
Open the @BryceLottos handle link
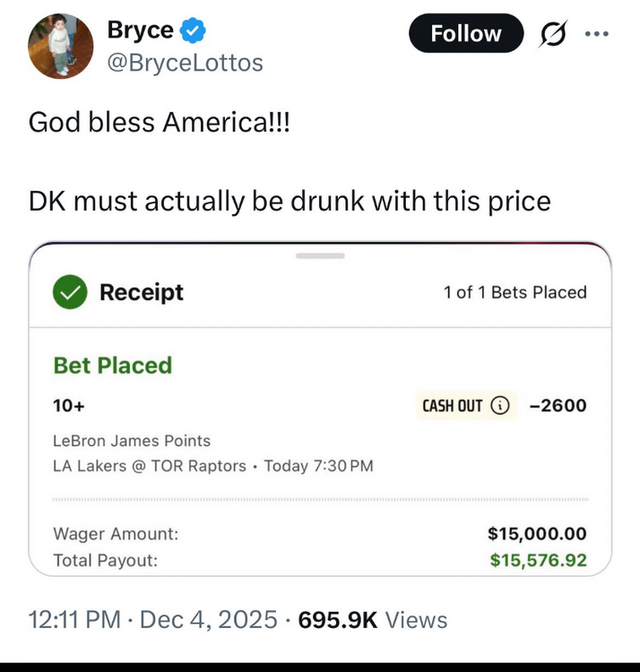click(185, 63)
